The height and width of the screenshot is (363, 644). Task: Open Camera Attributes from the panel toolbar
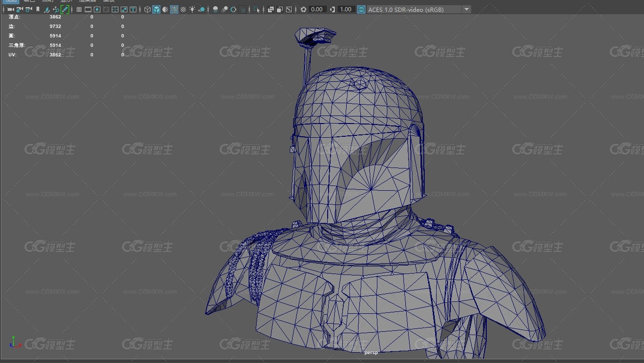pos(28,9)
